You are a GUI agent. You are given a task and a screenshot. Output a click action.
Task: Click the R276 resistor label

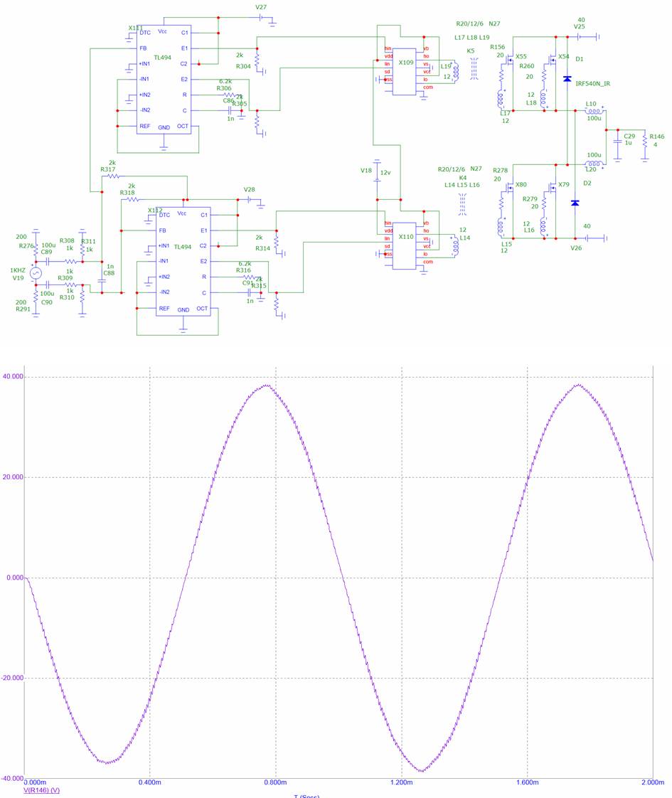(26, 246)
